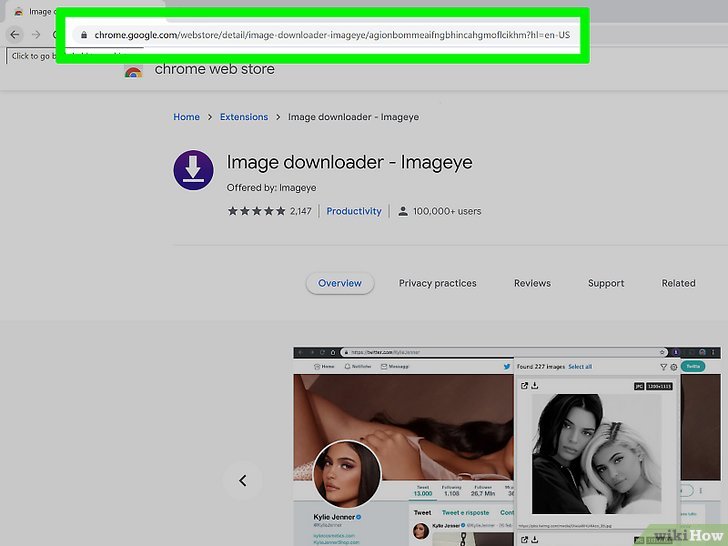The height and width of the screenshot is (546, 728).
Task: Click the 'Image downloader - Imageye' title
Action: 349,162
